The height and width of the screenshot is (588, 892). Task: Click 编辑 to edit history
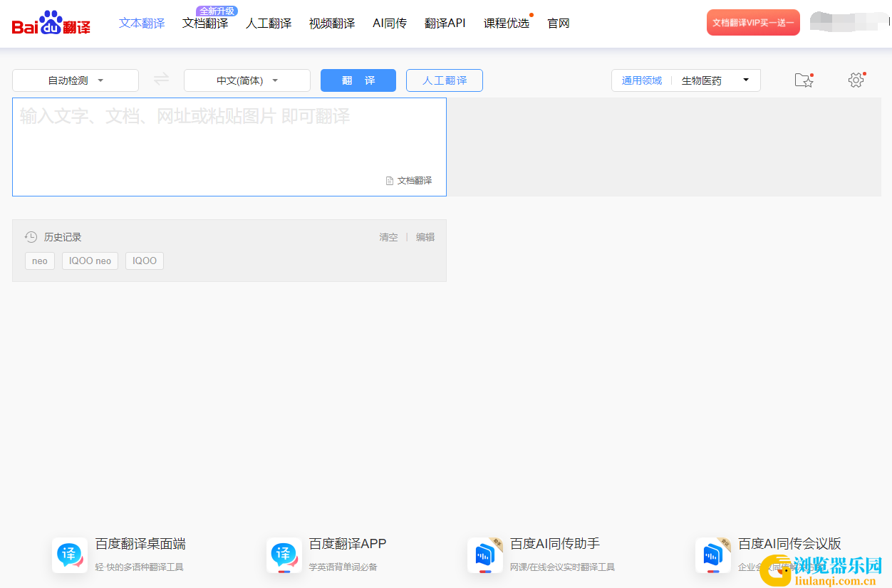click(425, 237)
